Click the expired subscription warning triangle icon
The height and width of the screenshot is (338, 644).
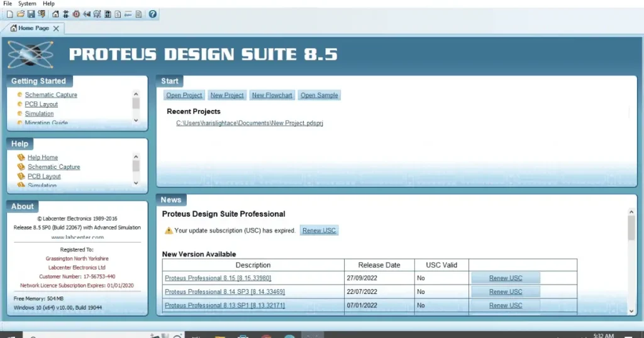[x=169, y=231]
